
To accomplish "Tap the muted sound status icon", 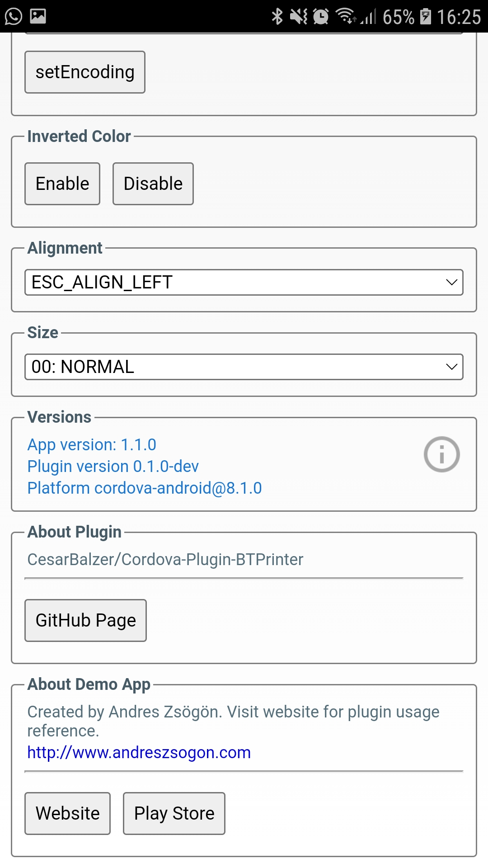I will [299, 17].
